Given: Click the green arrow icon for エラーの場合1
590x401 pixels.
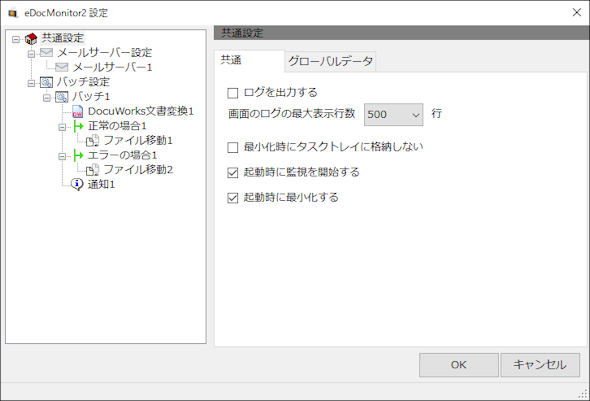Looking at the screenshot, I should tap(78, 155).
